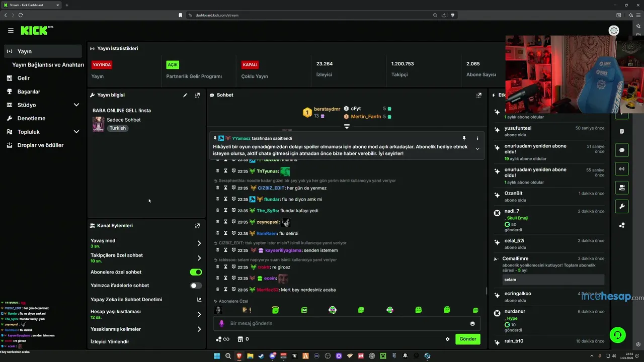Pop out the Sohbet chat panel
Screen dimensions: 644x362
tap(479, 95)
